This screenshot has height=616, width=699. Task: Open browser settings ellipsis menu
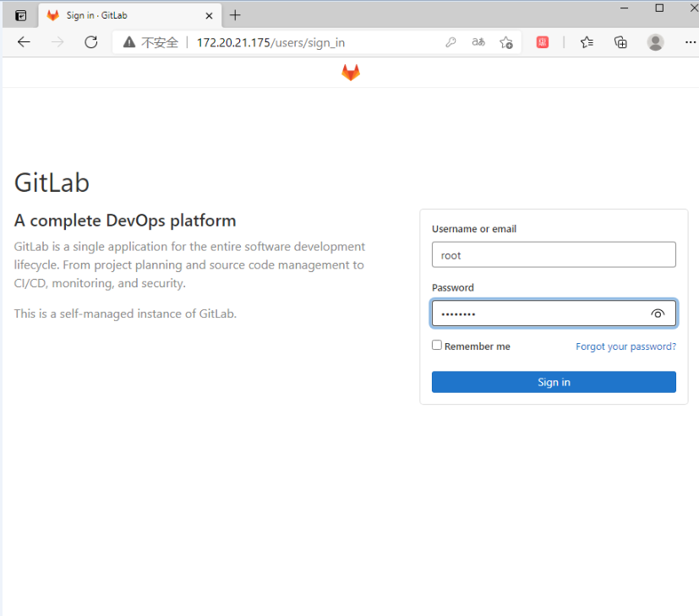point(690,42)
